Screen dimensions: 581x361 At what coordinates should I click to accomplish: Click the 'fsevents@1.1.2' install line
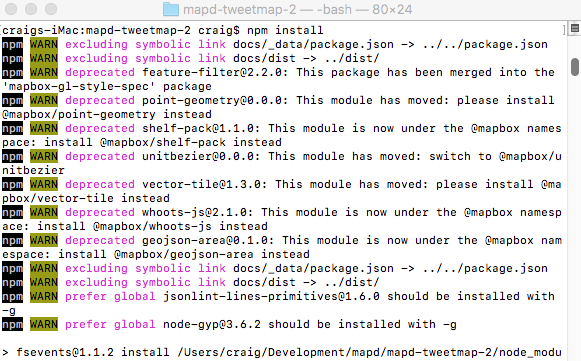282,352
